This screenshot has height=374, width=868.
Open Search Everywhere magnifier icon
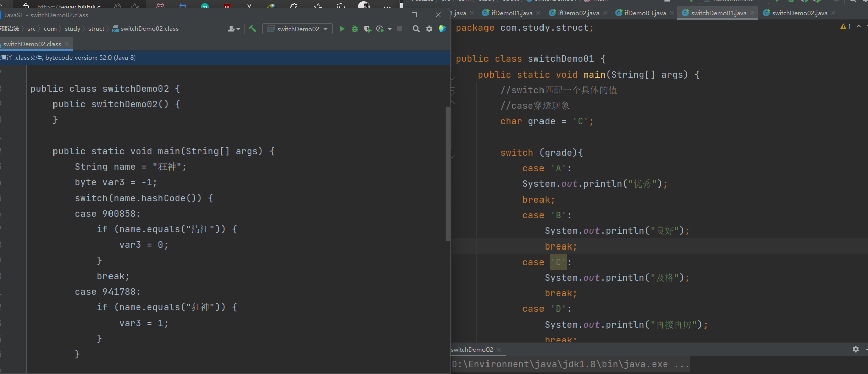[x=416, y=29]
